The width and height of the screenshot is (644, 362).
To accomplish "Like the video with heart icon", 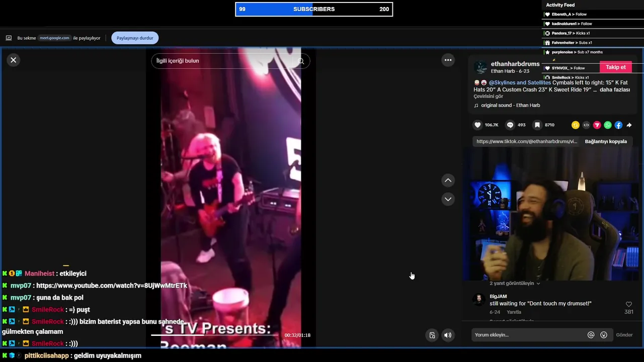I will 477,125.
